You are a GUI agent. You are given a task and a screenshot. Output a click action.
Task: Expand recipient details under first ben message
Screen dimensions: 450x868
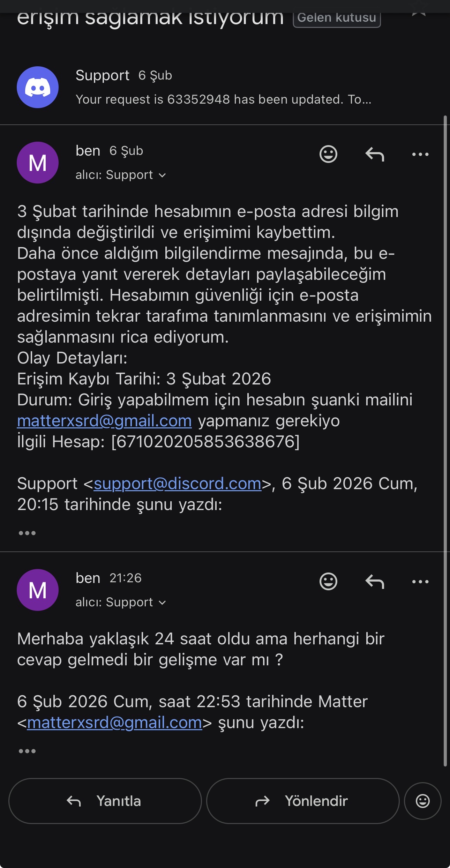point(121,175)
